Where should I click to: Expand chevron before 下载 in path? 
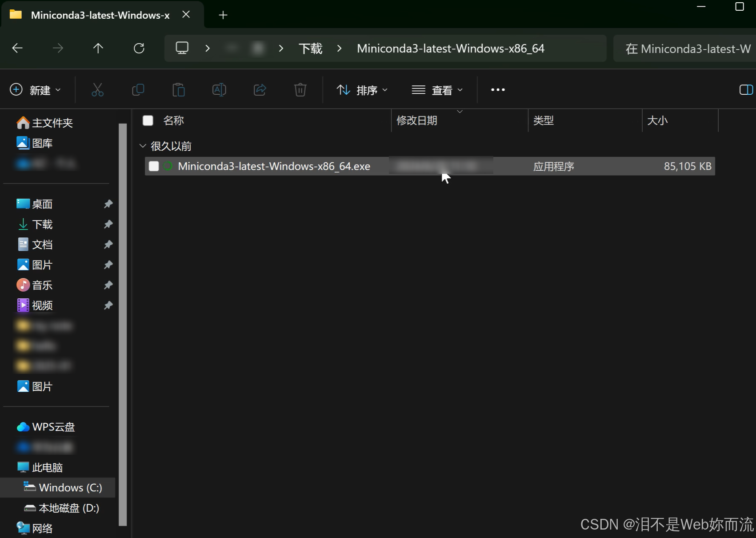(281, 48)
